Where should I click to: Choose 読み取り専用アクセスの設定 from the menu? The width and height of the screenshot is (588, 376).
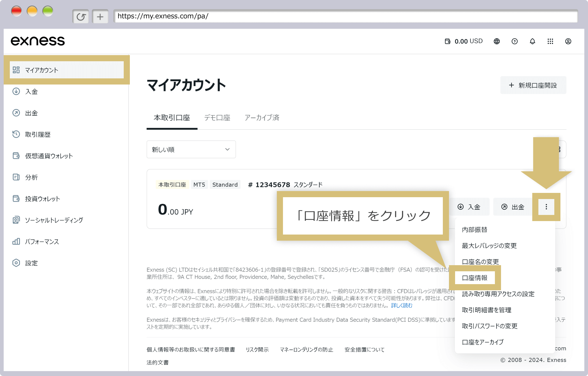click(498, 294)
